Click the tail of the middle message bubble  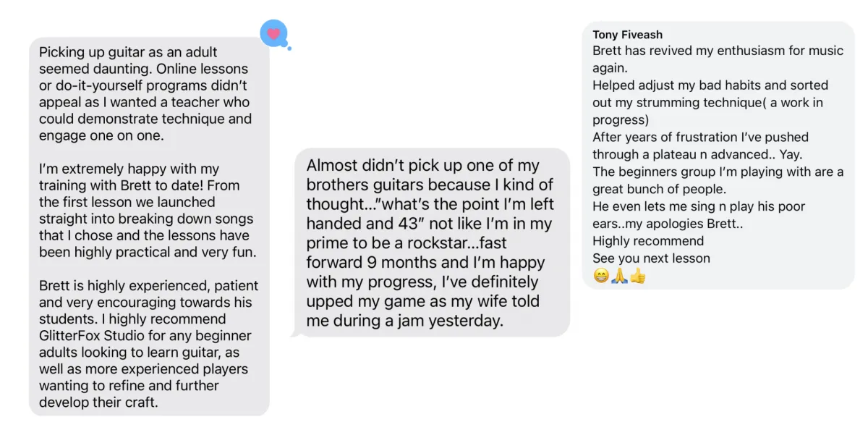[294, 333]
